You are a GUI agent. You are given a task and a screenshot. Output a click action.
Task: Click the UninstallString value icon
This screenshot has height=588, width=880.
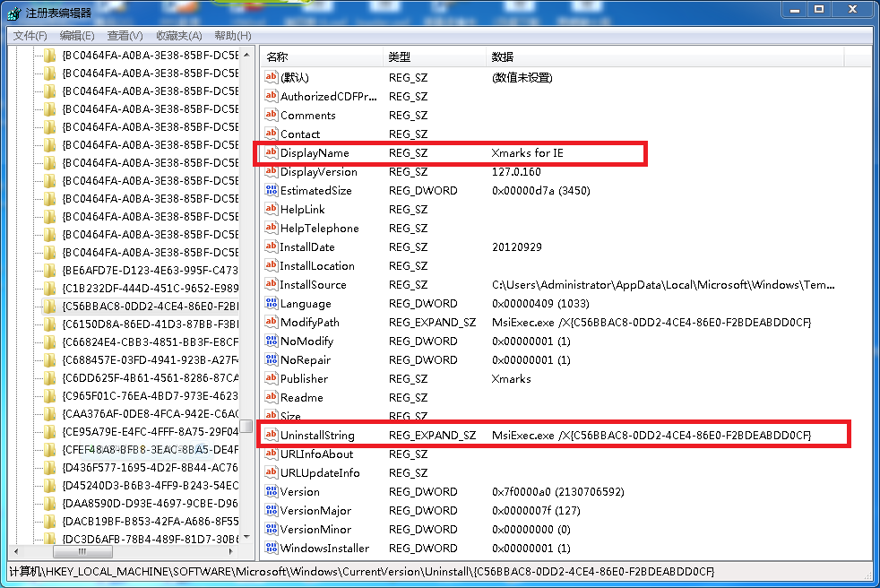click(x=272, y=436)
